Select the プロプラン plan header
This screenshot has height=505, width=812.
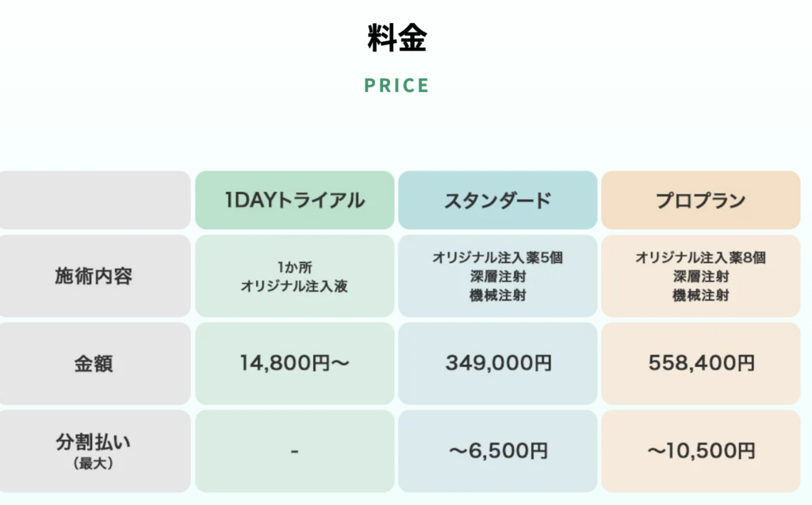pyautogui.click(x=700, y=201)
